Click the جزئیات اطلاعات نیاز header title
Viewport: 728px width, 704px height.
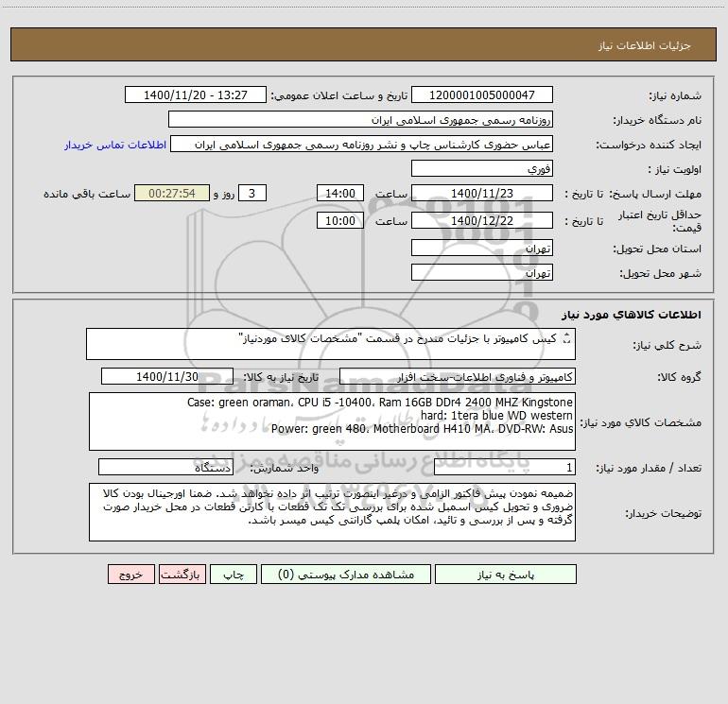coord(645,45)
